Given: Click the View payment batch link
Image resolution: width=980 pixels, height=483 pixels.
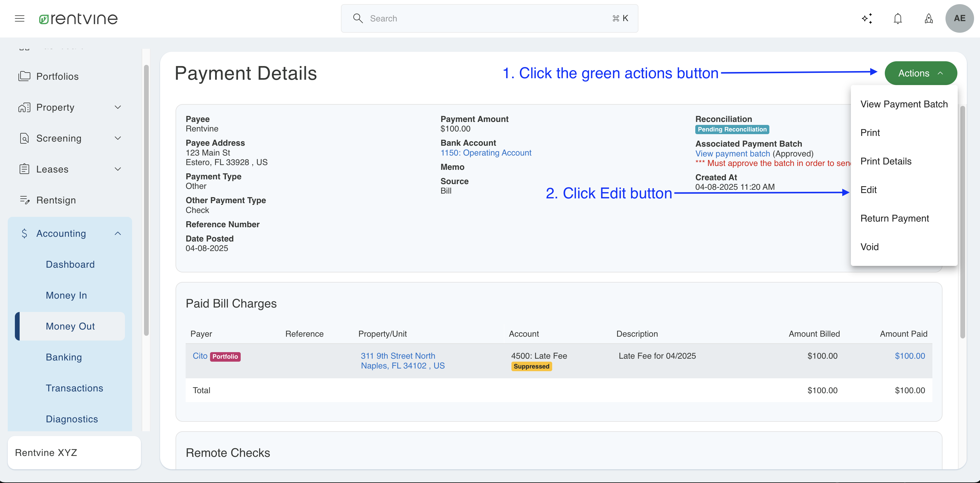Looking at the screenshot, I should [x=732, y=154].
